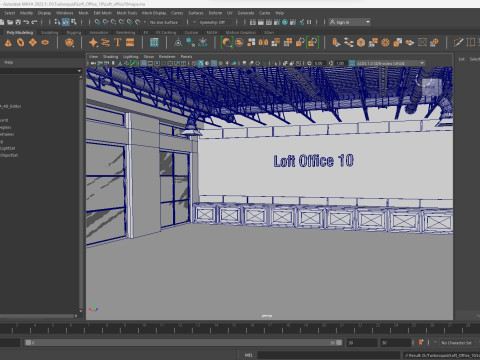Click the Mirror shelf icon

pos(263,42)
